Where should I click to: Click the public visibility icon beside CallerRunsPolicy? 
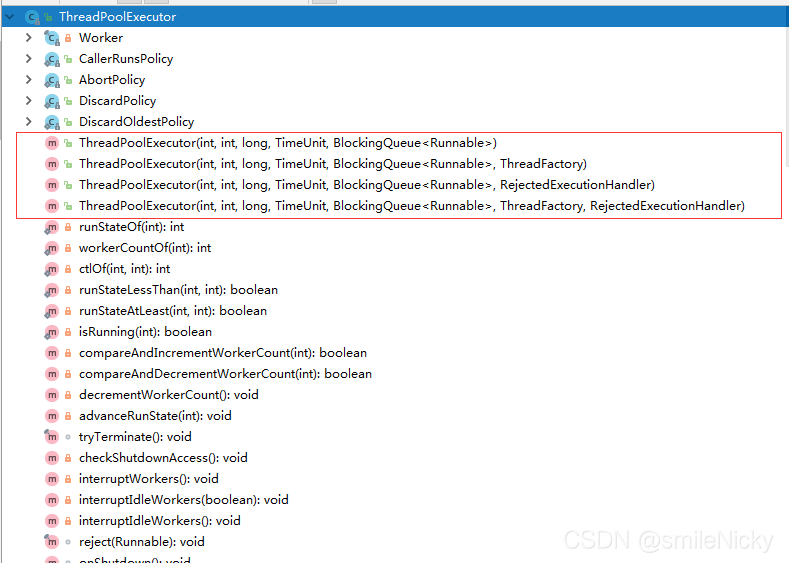point(68,59)
